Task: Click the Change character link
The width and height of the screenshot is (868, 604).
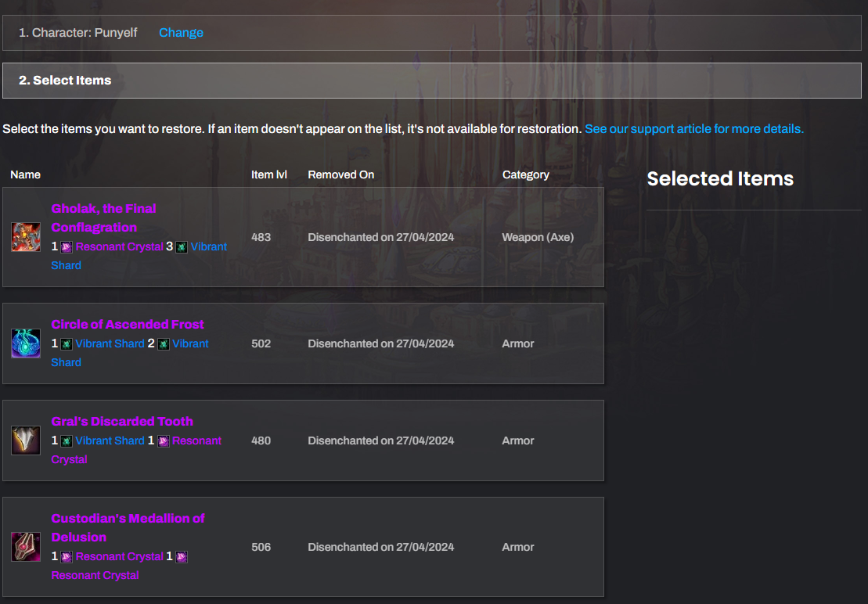Action: pos(181,33)
